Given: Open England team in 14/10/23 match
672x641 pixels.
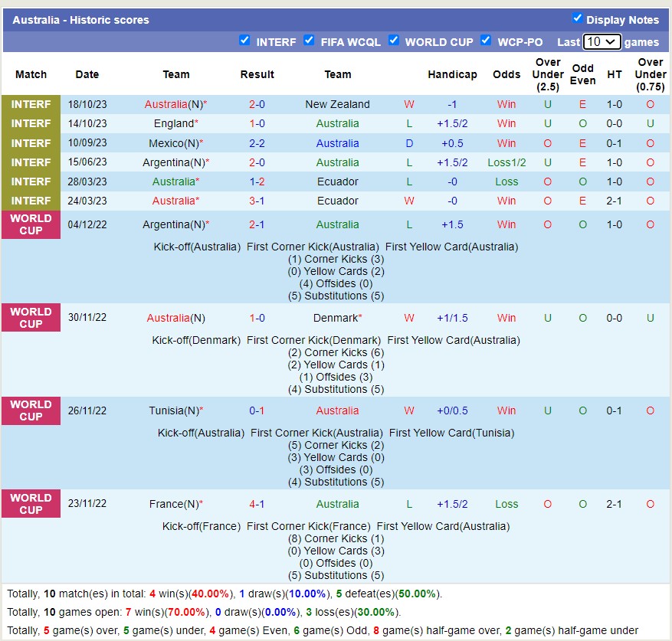Looking at the screenshot, I should 174,123.
